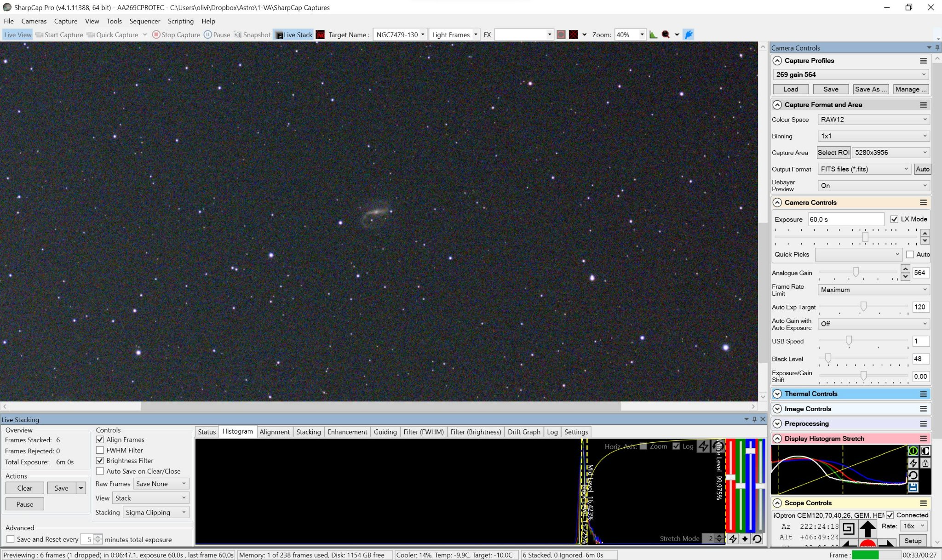Enable the Save and Reset every checkbox
The image size is (942, 560).
click(10, 539)
